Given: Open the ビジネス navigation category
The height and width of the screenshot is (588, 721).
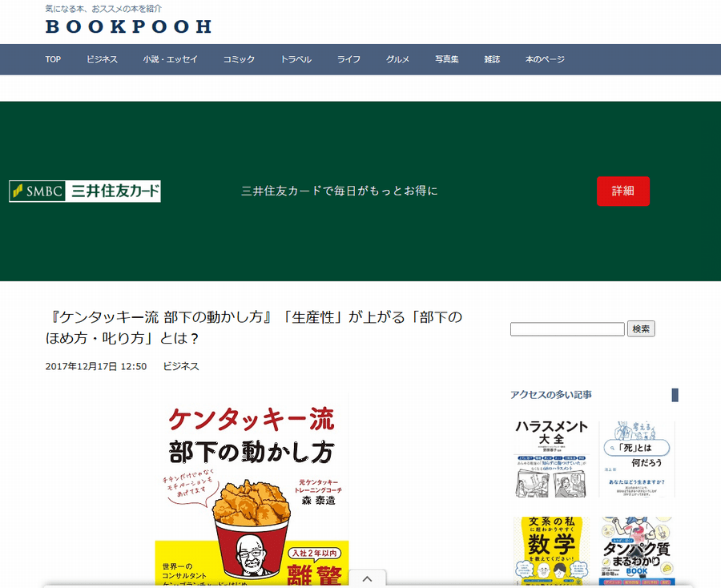Looking at the screenshot, I should point(102,59).
